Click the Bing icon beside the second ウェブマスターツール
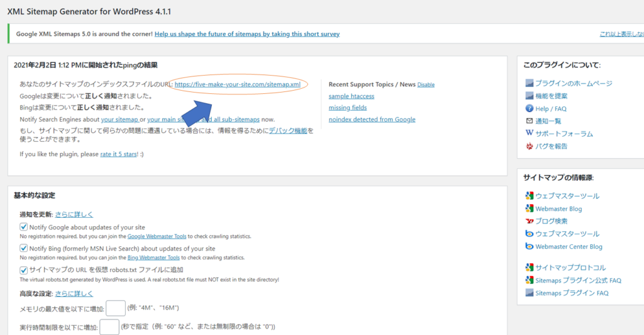The image size is (644, 335). coord(529,234)
